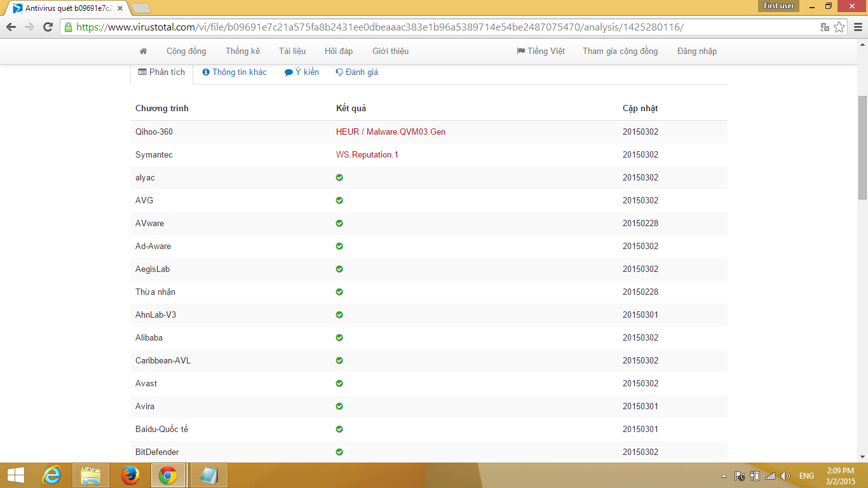Open the Chrome hamburger menu
Image resolution: width=868 pixels, height=488 pixels.
click(857, 27)
